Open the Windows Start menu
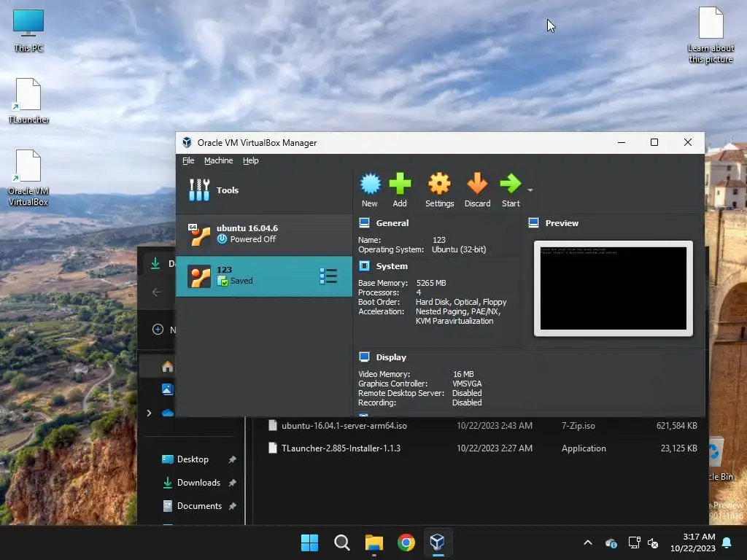Screen dimensions: 747x560 [x=309, y=542]
